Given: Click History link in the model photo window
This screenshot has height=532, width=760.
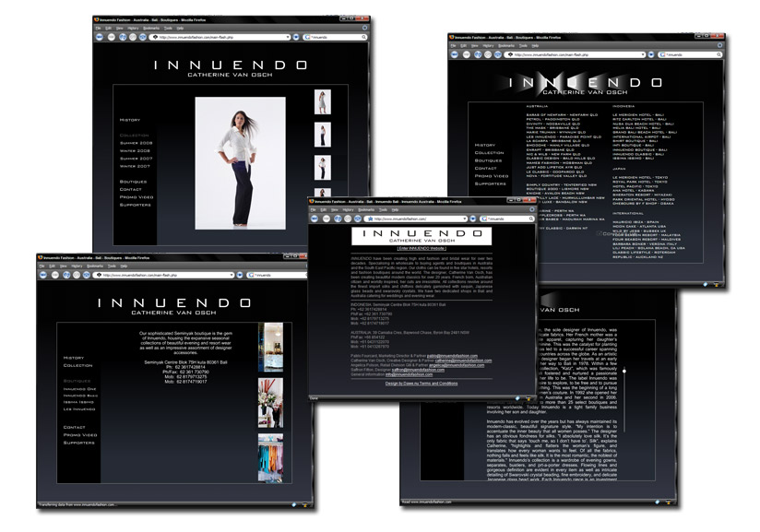Looking at the screenshot, I should tap(130, 120).
